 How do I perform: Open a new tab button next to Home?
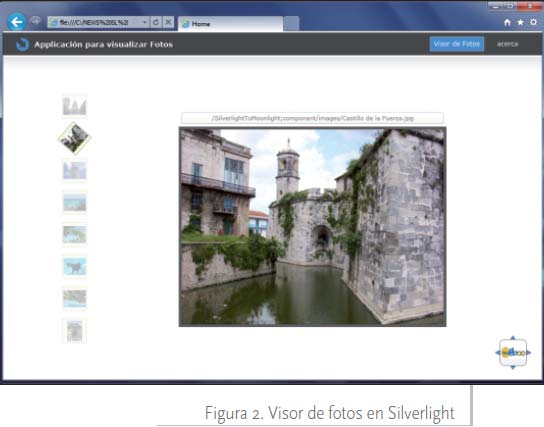tap(291, 24)
